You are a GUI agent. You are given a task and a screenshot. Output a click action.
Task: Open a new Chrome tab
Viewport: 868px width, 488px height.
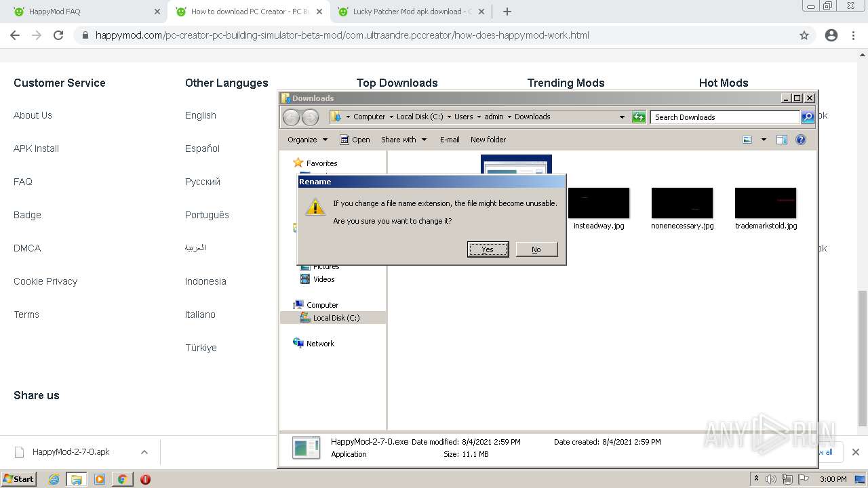click(507, 12)
